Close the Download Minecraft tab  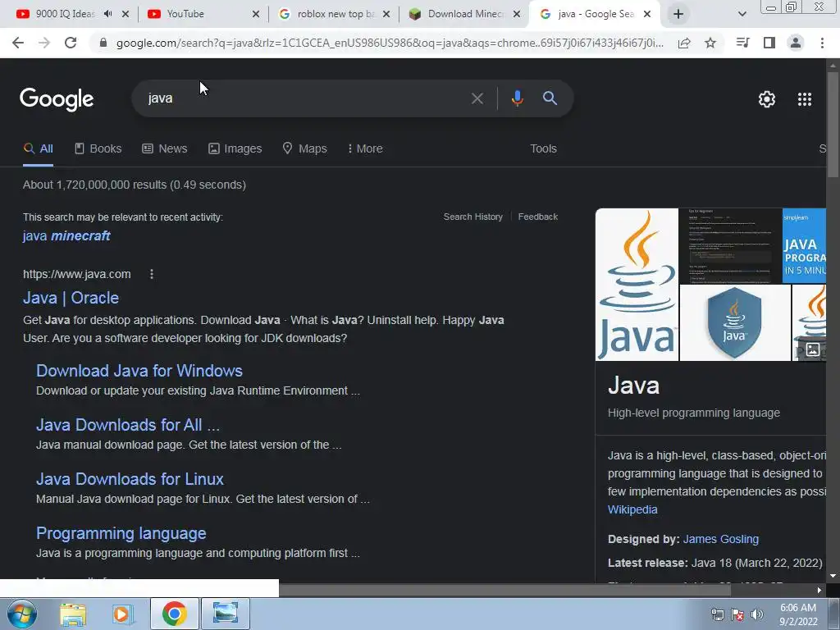pos(517,14)
